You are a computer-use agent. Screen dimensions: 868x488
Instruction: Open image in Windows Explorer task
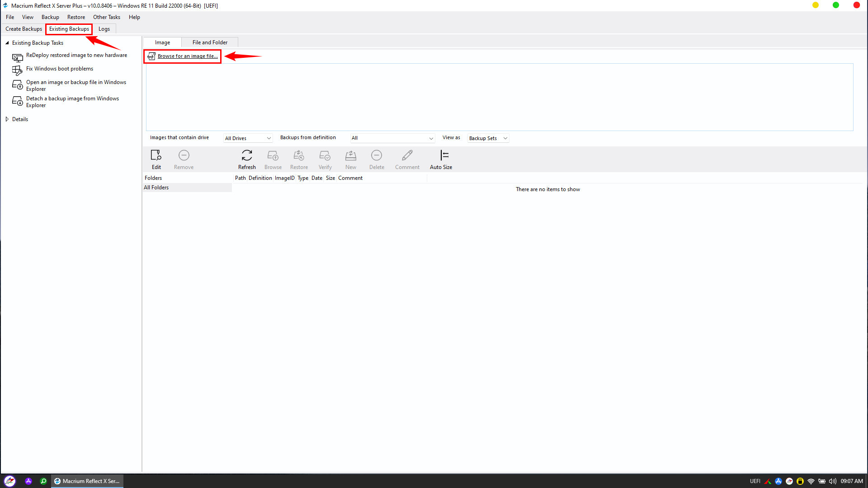76,85
